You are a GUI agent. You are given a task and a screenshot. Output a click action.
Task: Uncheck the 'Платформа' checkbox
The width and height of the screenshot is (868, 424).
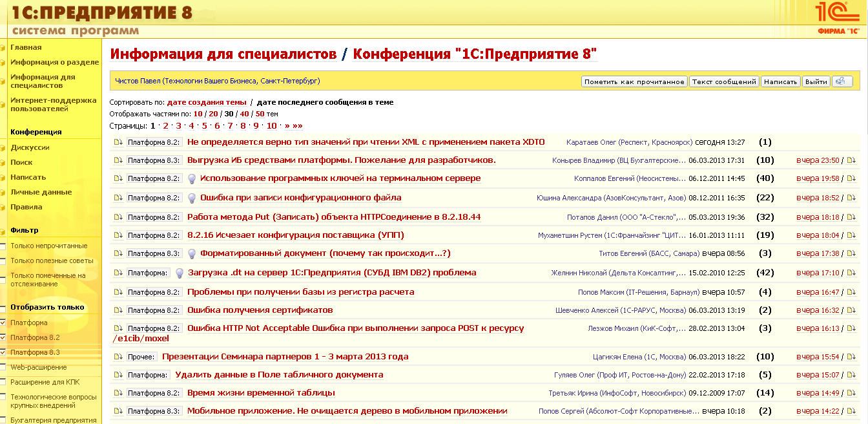point(3,323)
